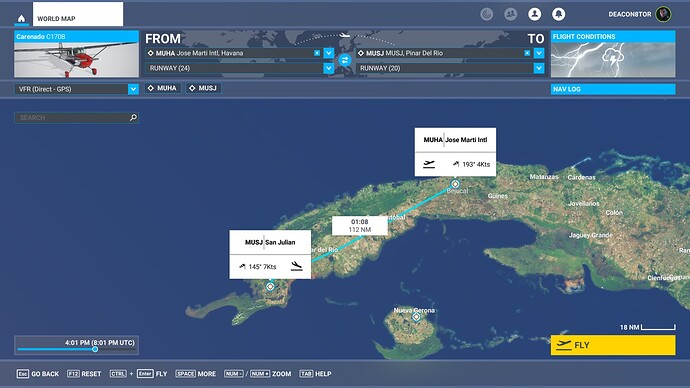This screenshot has height=388, width=690.
Task: Click NUM ZOOM shortcut
Action: [x=257, y=374]
